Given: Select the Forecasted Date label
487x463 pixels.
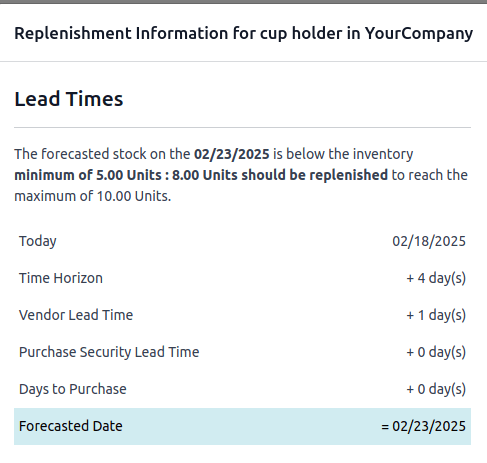Looking at the screenshot, I should click(71, 426).
